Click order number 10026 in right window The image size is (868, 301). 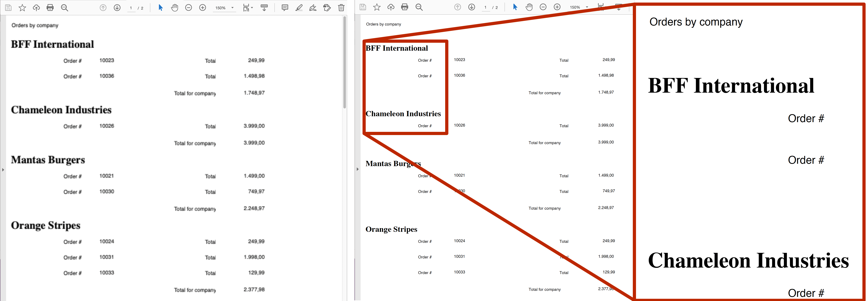pyautogui.click(x=459, y=125)
